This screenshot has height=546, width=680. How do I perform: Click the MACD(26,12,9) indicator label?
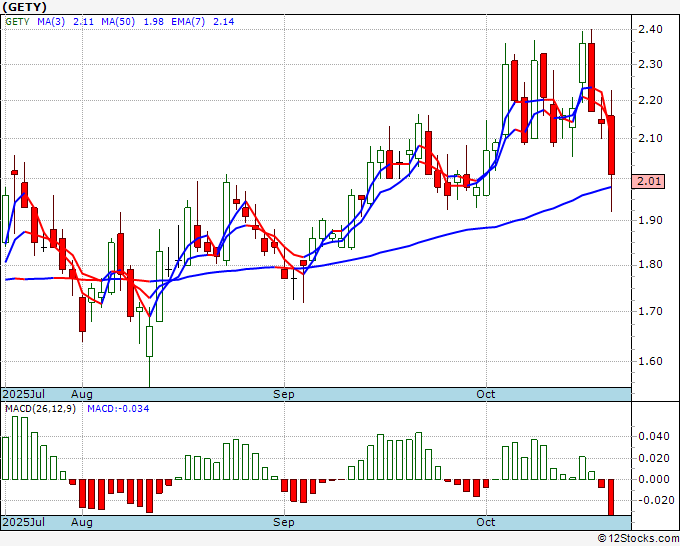pyautogui.click(x=40, y=409)
